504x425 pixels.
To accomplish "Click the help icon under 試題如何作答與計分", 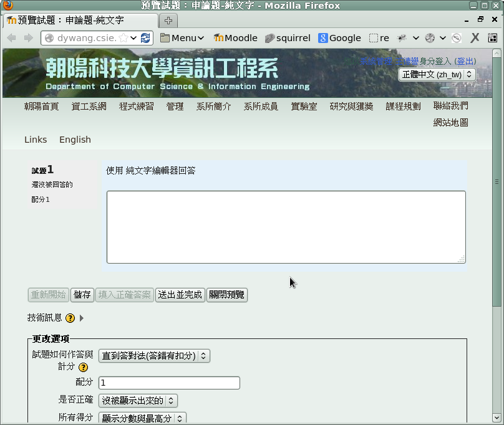I will 83,368.
